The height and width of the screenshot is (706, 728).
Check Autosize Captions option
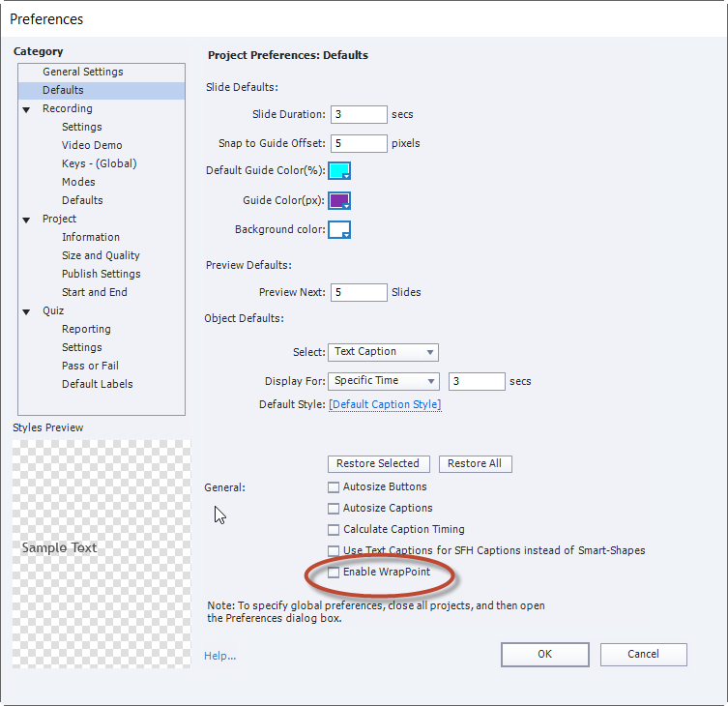click(x=334, y=509)
